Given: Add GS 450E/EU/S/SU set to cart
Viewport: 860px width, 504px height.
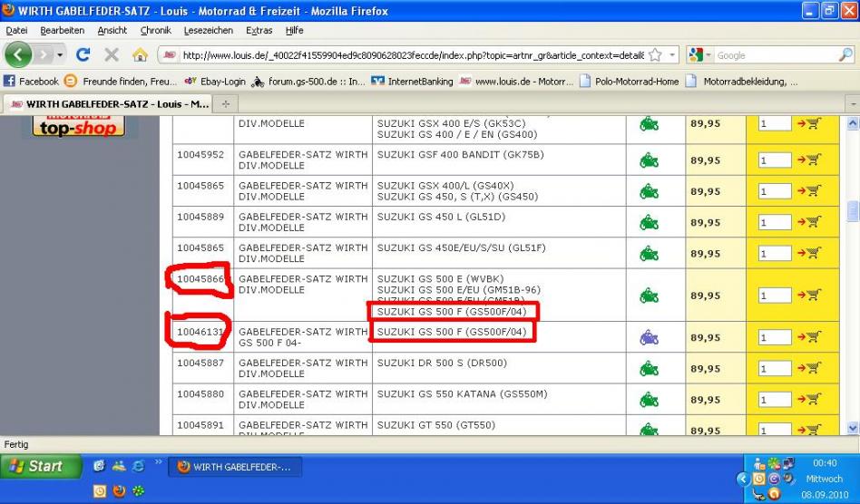Looking at the screenshot, I should (x=809, y=253).
